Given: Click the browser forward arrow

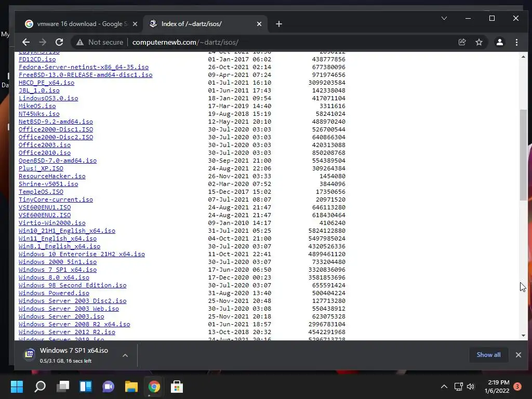Looking at the screenshot, I should coord(43,42).
